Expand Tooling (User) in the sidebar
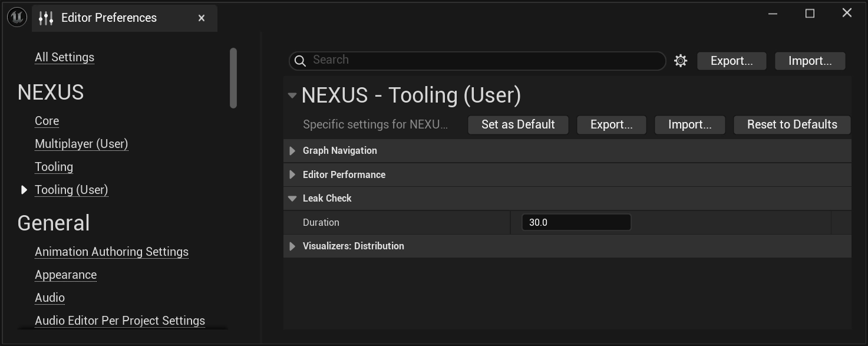Image resolution: width=868 pixels, height=346 pixels. (x=24, y=190)
